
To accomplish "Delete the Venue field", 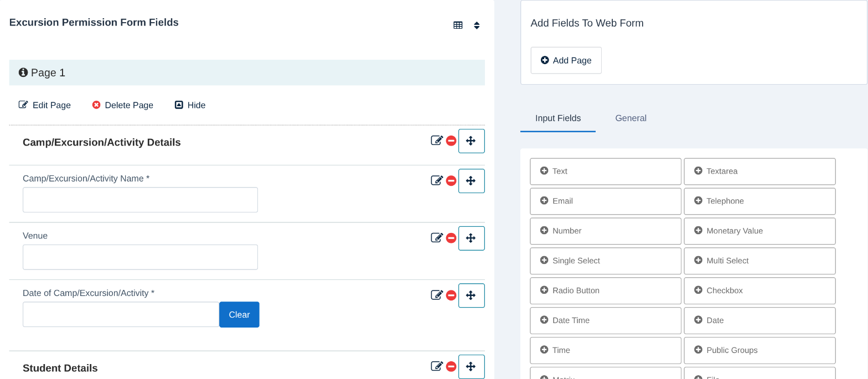I will 451,238.
